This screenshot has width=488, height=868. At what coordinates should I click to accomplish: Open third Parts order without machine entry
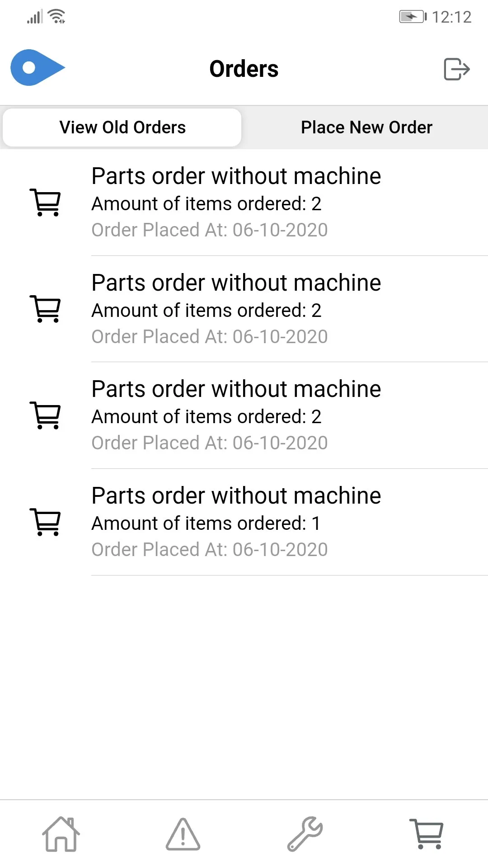244,415
